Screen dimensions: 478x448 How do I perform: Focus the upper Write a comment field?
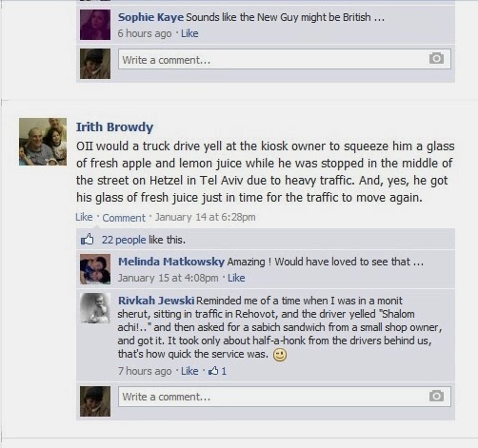285,59
